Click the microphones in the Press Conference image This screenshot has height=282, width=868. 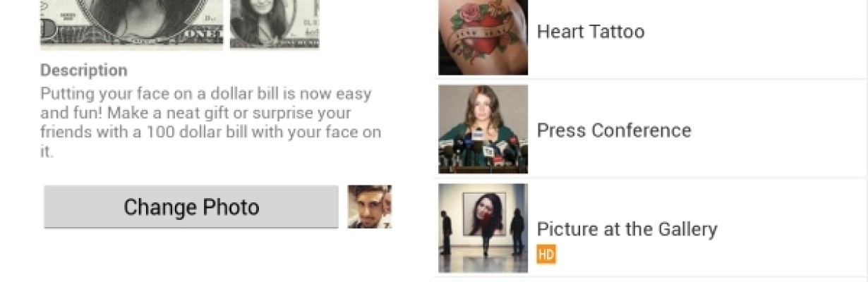point(483,148)
